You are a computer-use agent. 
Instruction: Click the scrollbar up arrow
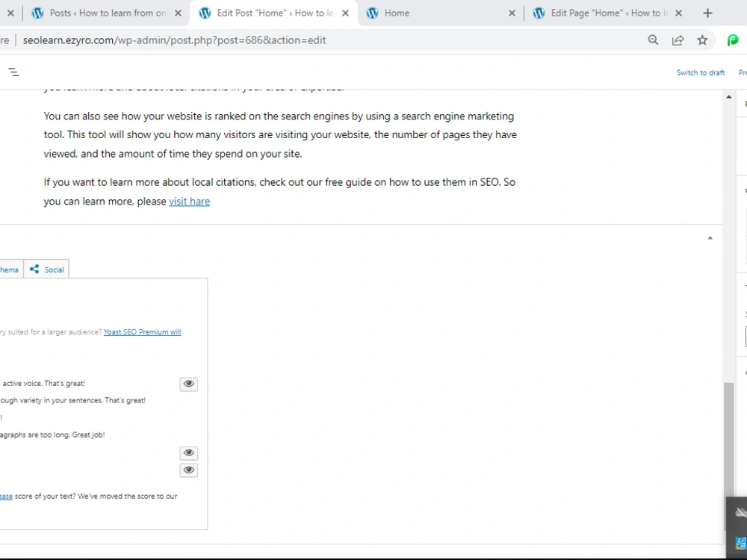729,96
